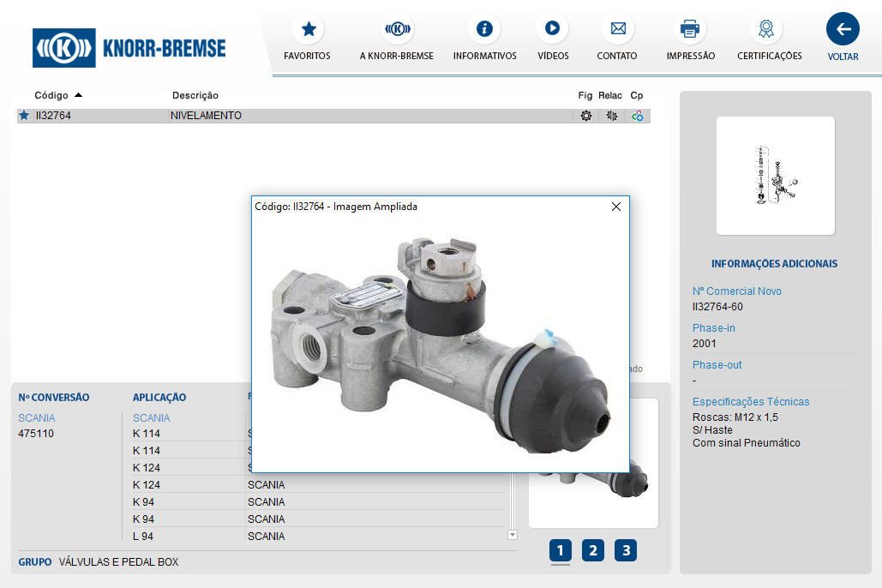882x588 pixels.
Task: Click the exploded diagram thumbnail
Action: click(x=775, y=176)
